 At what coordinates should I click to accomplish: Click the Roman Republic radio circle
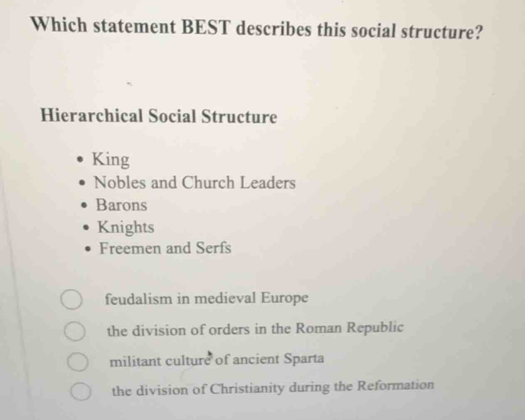pyautogui.click(x=76, y=331)
